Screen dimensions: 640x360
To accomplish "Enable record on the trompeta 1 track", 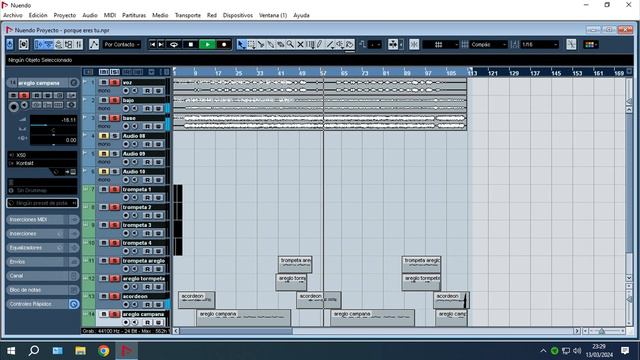I will [x=126, y=198].
